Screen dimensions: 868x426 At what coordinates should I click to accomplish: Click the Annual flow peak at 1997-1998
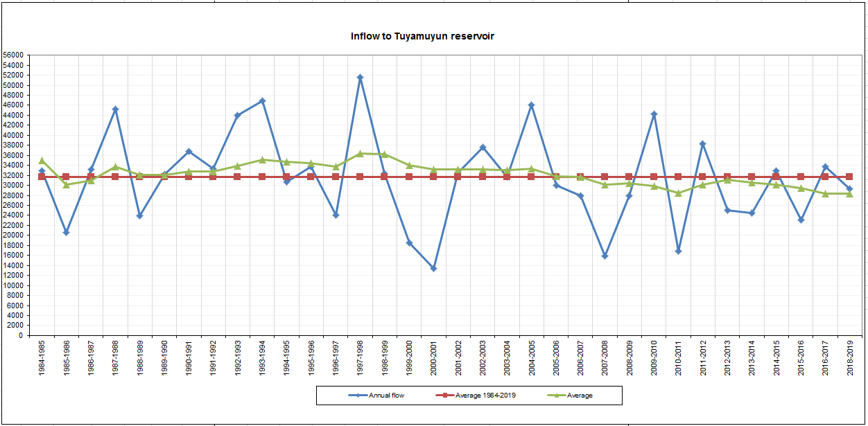coord(360,78)
